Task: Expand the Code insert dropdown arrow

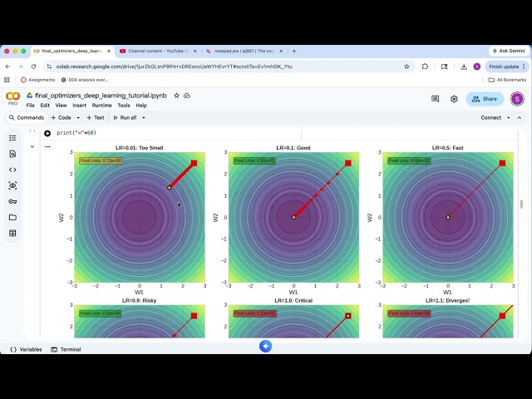Action: point(78,118)
